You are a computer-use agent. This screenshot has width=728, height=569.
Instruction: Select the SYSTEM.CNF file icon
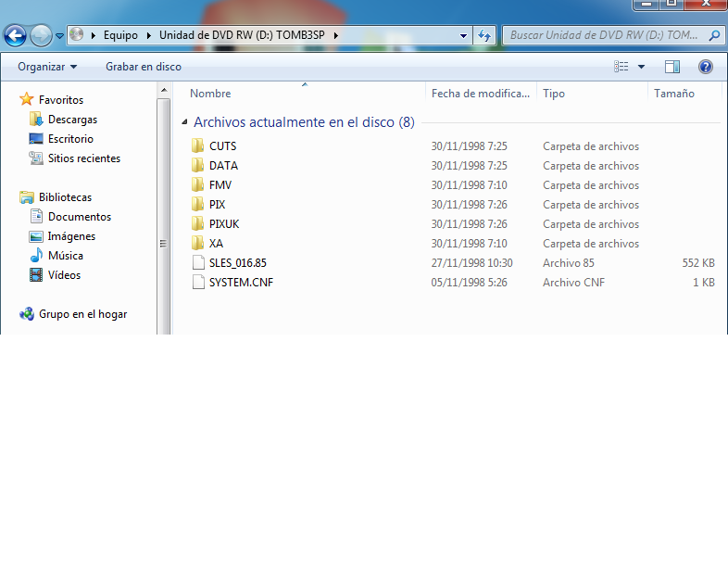[198, 282]
